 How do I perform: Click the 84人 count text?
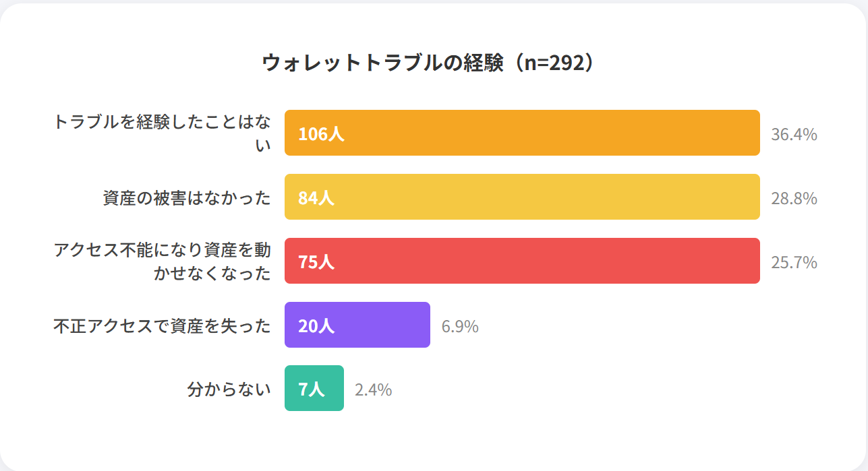[316, 198]
